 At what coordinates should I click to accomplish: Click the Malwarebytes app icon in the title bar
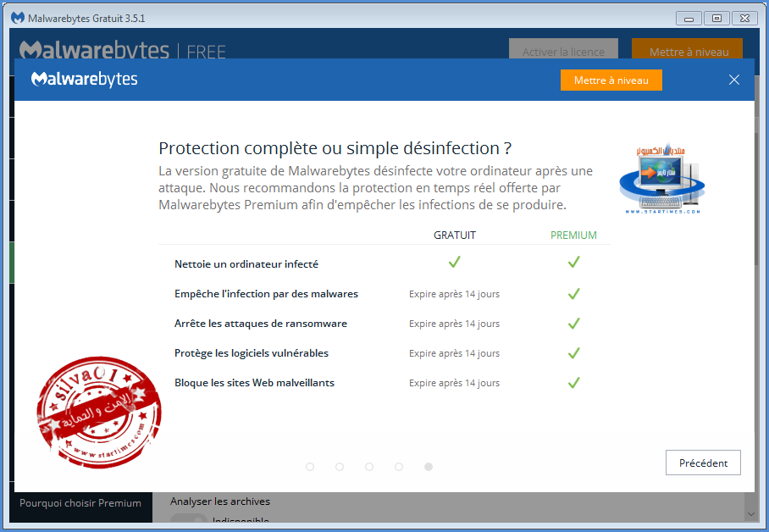[x=17, y=18]
